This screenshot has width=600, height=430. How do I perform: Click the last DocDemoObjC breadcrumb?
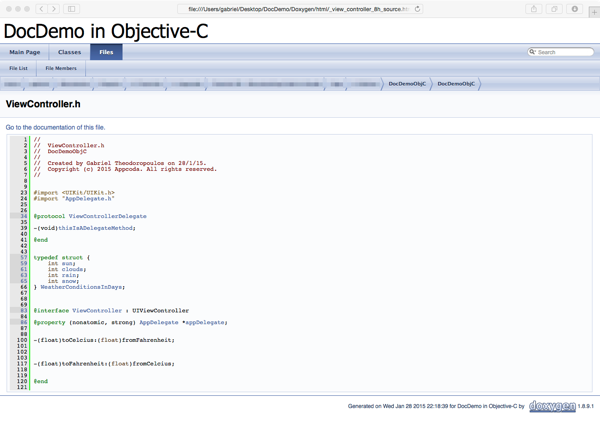pyautogui.click(x=456, y=84)
